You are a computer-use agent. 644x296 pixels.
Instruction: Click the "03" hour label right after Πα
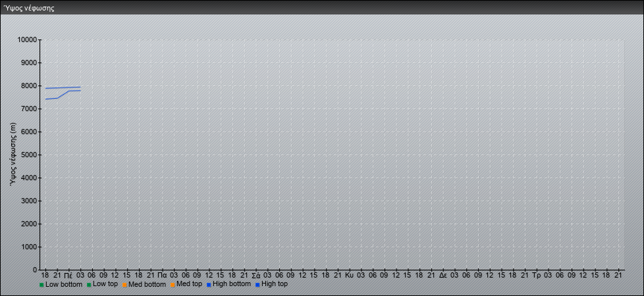pos(174,275)
